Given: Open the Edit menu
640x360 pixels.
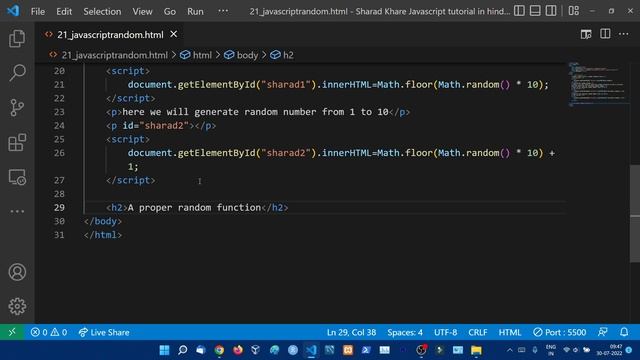Looking at the screenshot, I should (x=64, y=11).
